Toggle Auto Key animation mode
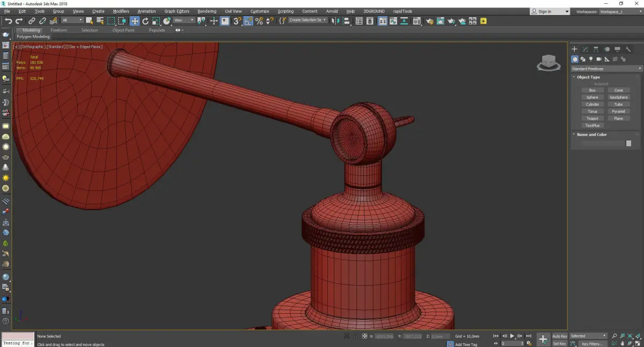The width and height of the screenshot is (644, 347). point(560,336)
